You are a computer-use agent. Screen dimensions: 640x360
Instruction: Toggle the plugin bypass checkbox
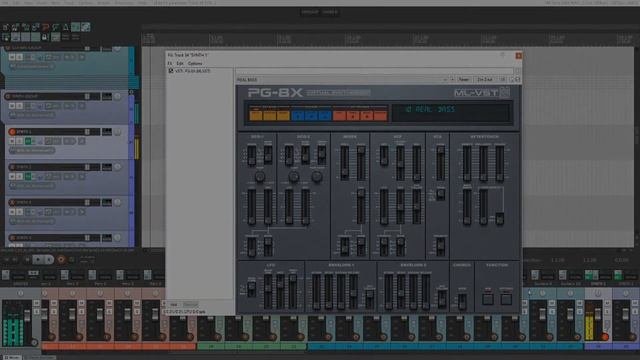518,80
